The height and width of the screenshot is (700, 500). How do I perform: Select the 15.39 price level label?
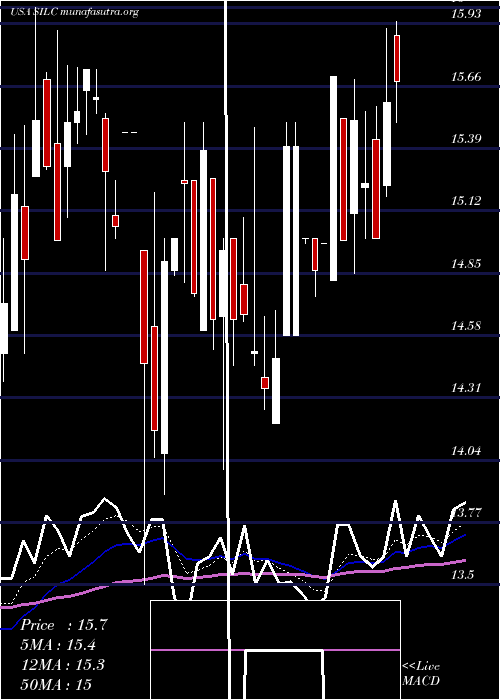[x=466, y=139]
